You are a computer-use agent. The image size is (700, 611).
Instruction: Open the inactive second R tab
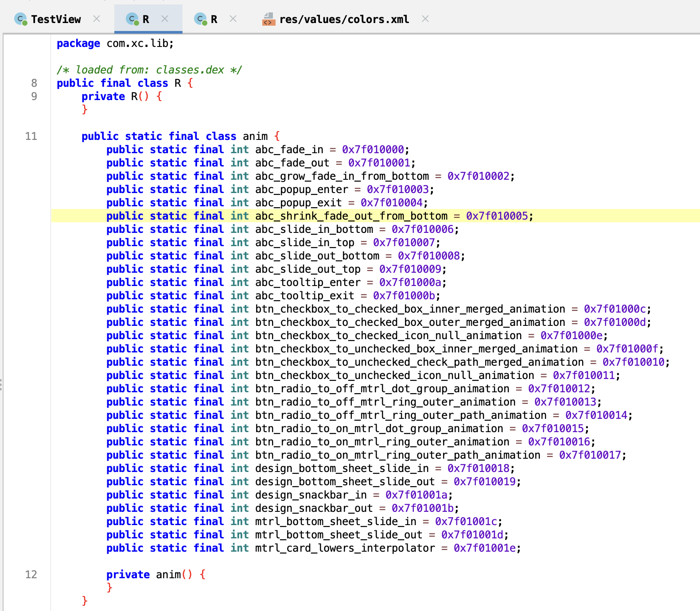[214, 19]
